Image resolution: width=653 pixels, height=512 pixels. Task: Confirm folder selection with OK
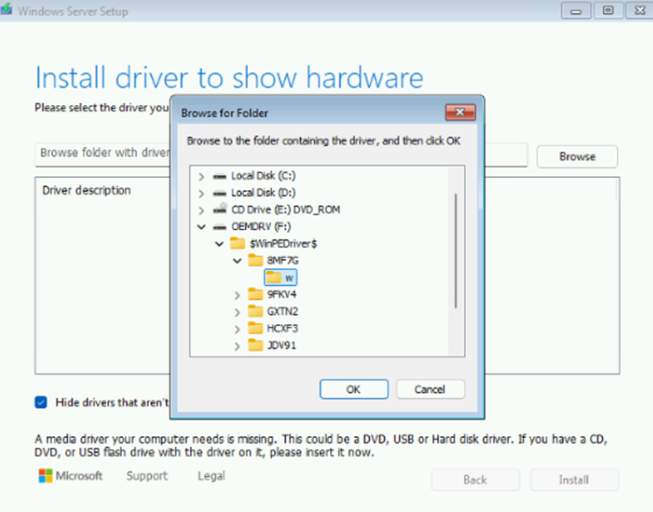coord(354,390)
